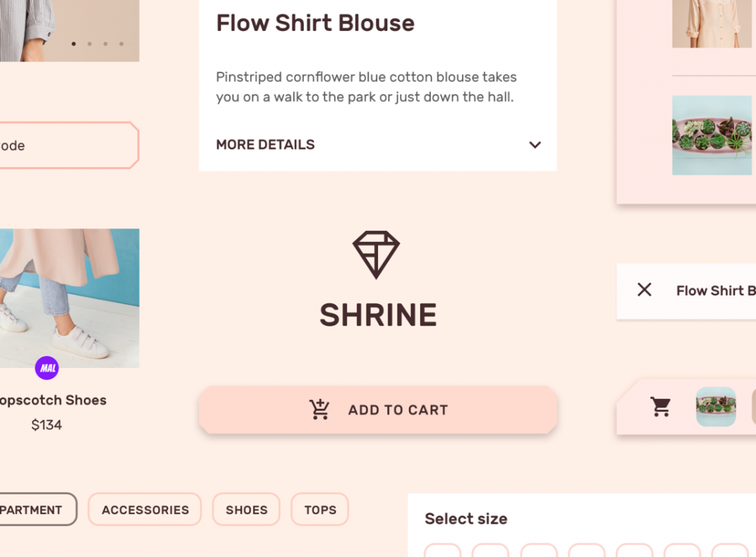This screenshot has height=557, width=756.
Task: Choose the first size option box
Action: [442, 550]
